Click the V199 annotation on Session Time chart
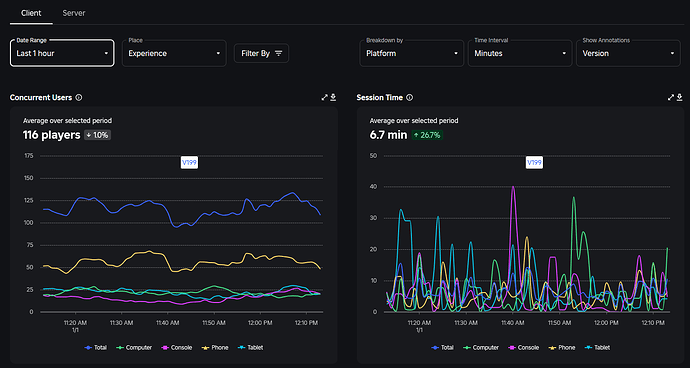 (534, 163)
